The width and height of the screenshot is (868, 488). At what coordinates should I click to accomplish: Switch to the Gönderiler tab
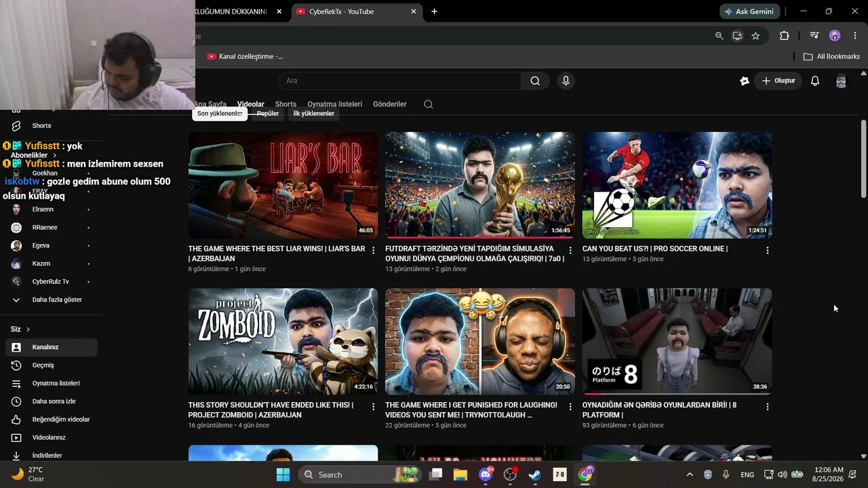[390, 104]
